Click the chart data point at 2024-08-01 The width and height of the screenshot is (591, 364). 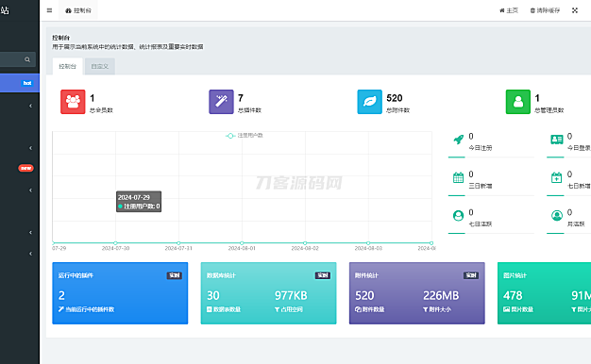(242, 243)
